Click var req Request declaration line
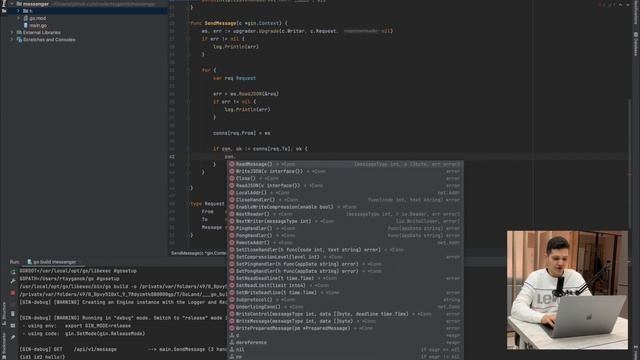Viewport: 640px width, 360px height. click(x=234, y=78)
